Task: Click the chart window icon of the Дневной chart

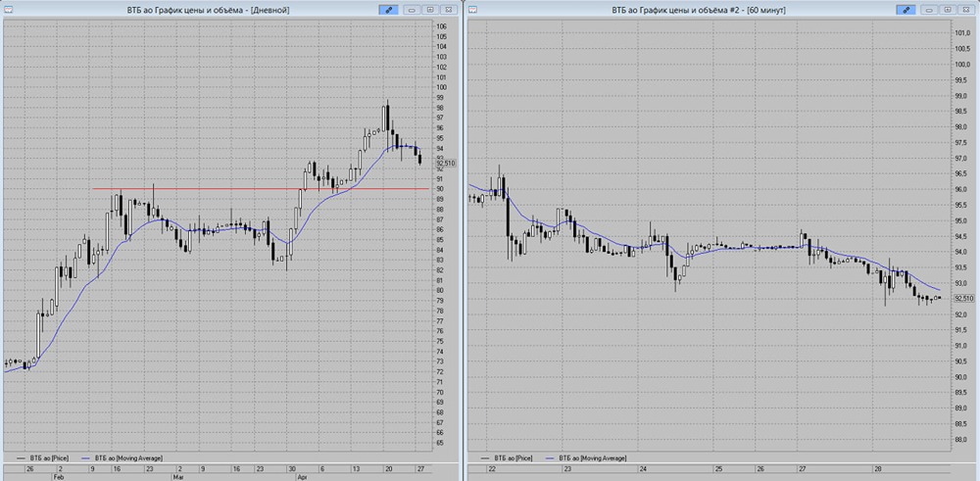Action: click(x=8, y=10)
